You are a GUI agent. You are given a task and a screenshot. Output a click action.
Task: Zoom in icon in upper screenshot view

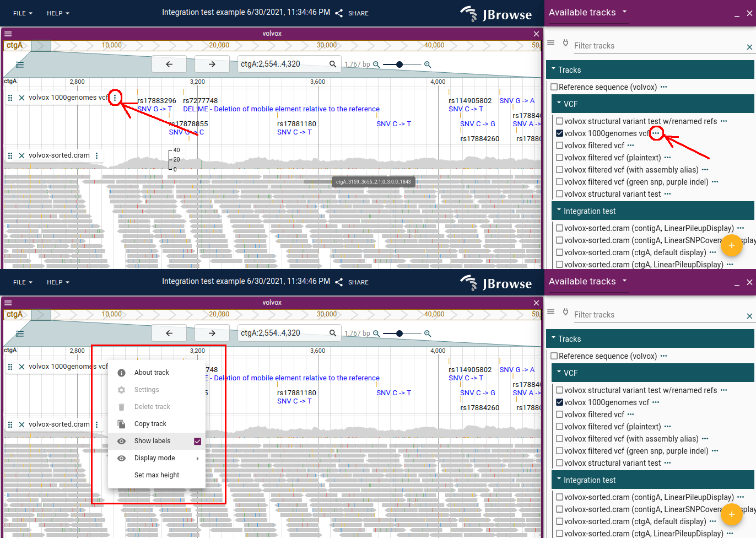[x=428, y=64]
